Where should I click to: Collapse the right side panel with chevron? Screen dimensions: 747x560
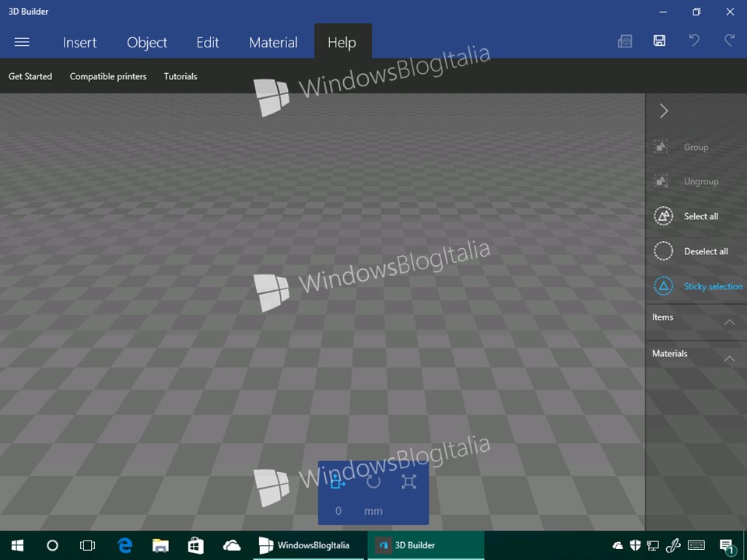tap(664, 111)
